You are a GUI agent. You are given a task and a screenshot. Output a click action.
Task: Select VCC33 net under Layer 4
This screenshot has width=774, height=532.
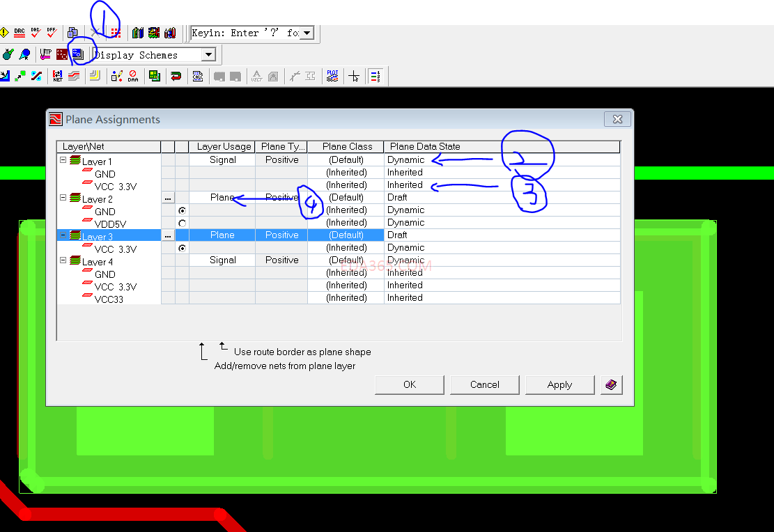[x=109, y=299]
